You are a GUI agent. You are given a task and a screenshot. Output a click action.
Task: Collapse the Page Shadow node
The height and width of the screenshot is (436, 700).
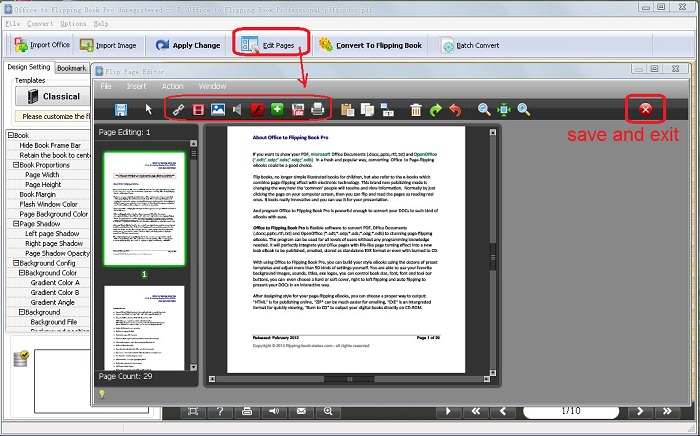coord(16,224)
